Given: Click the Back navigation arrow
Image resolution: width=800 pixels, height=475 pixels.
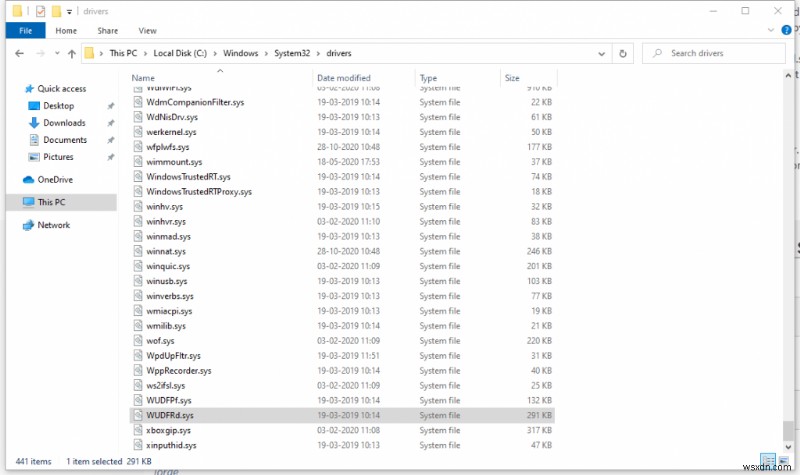Looking at the screenshot, I should coord(19,53).
